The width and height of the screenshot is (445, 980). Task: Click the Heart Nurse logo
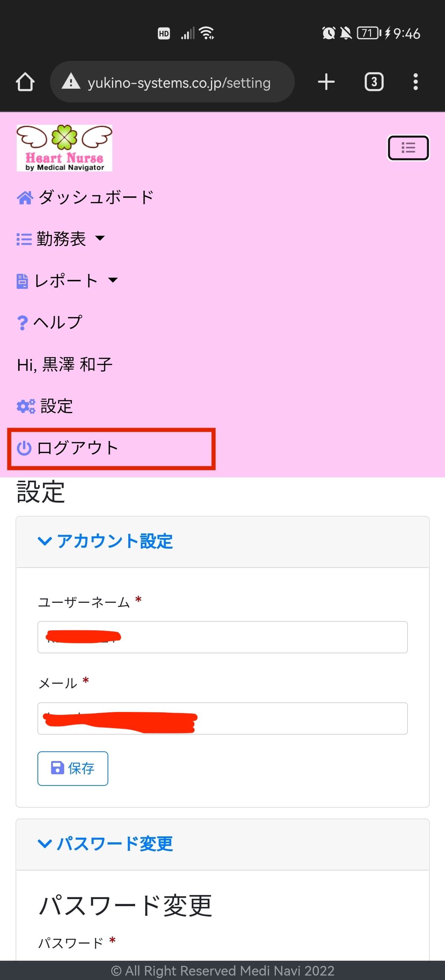[x=64, y=148]
